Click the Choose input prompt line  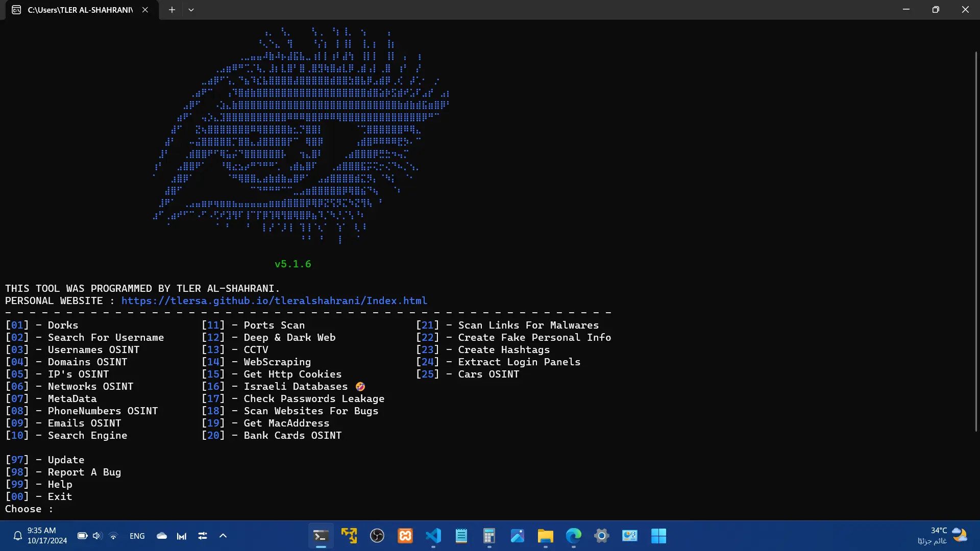pos(29,509)
